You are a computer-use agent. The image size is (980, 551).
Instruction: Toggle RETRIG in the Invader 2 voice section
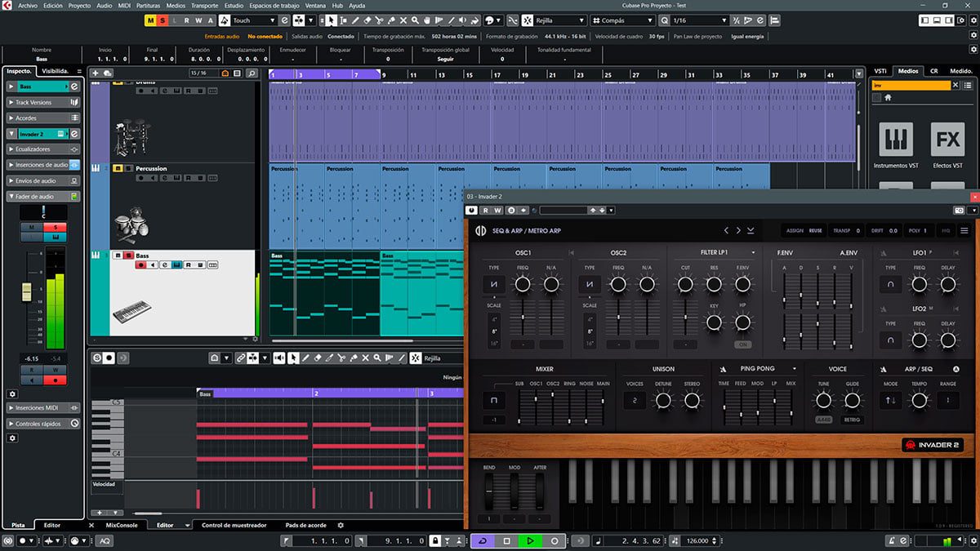coord(853,420)
